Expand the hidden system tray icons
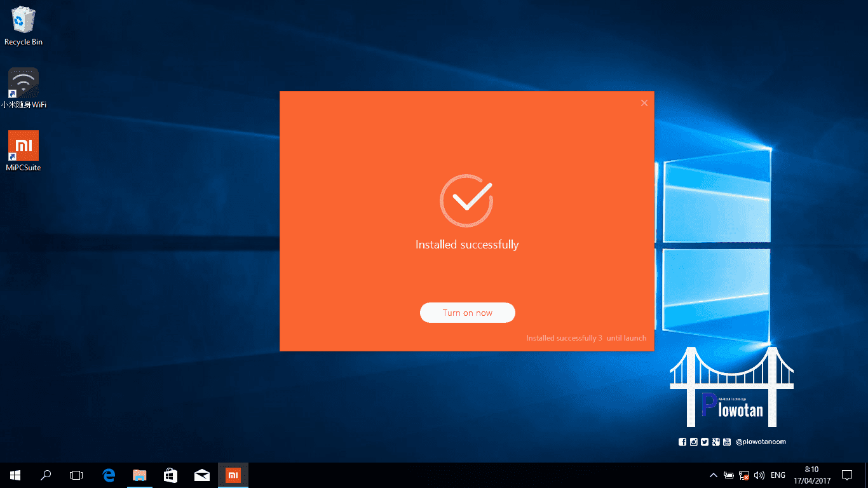This screenshot has width=868, height=488. pos(713,475)
